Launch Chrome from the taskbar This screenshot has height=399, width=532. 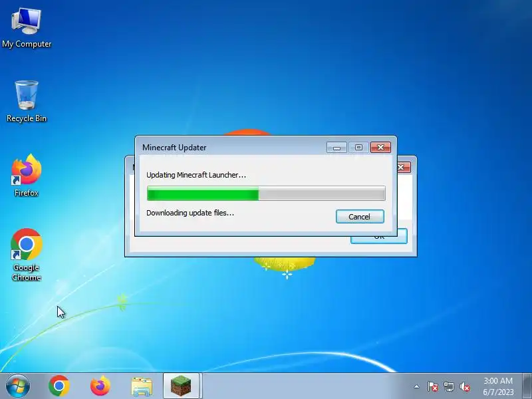[x=59, y=386]
